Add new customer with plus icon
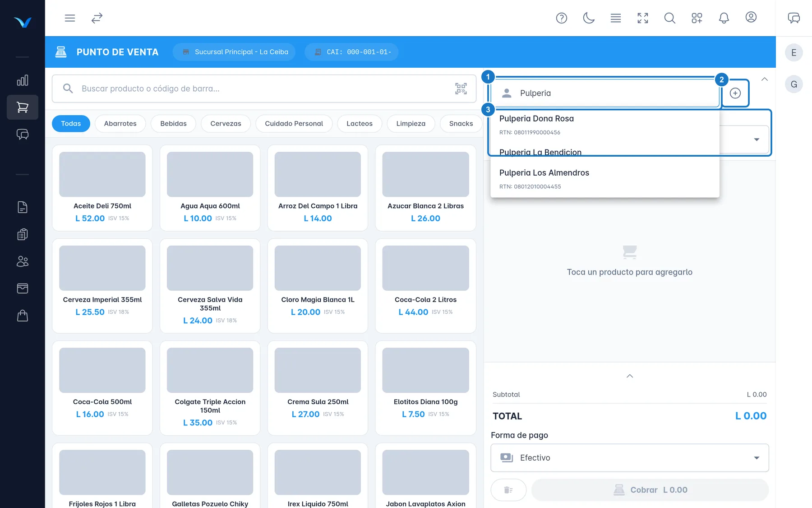The width and height of the screenshot is (812, 508). 735,93
